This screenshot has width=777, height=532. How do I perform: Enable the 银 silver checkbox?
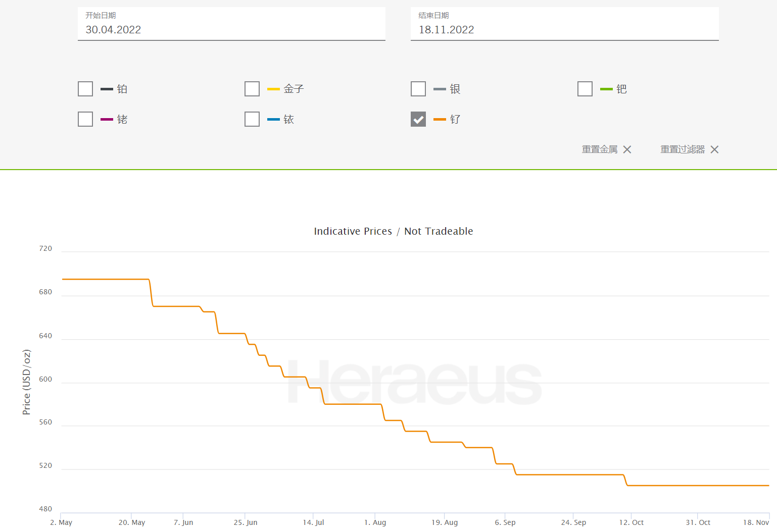point(418,89)
